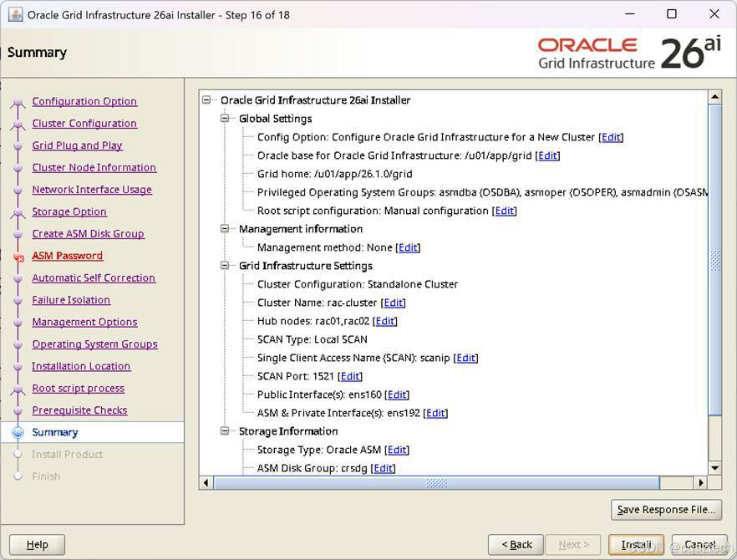Viewport: 737px width, 560px height.
Task: Go to Root script process step
Action: [x=78, y=389]
